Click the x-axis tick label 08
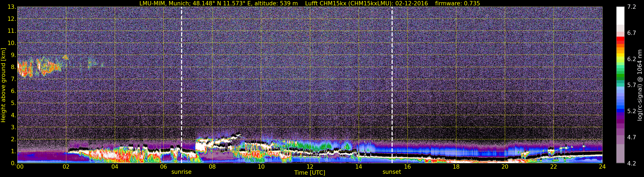The height and width of the screenshot is (177, 644). click(x=212, y=167)
